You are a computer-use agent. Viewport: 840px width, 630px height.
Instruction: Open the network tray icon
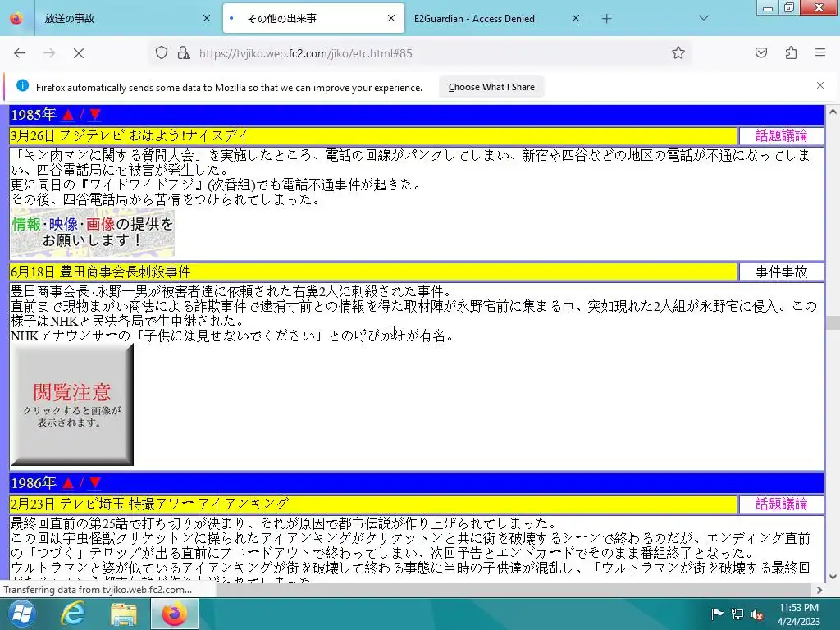[x=737, y=614]
